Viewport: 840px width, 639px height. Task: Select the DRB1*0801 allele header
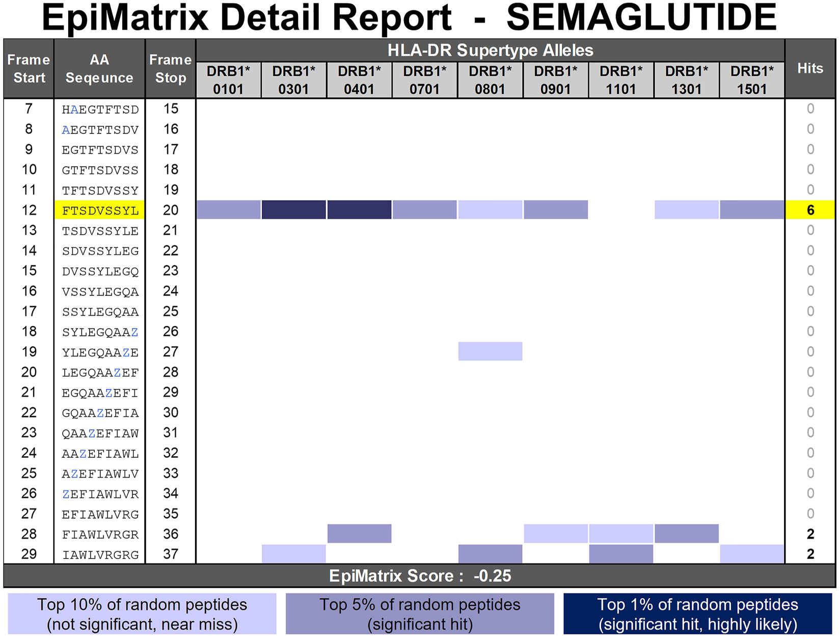tap(490, 80)
